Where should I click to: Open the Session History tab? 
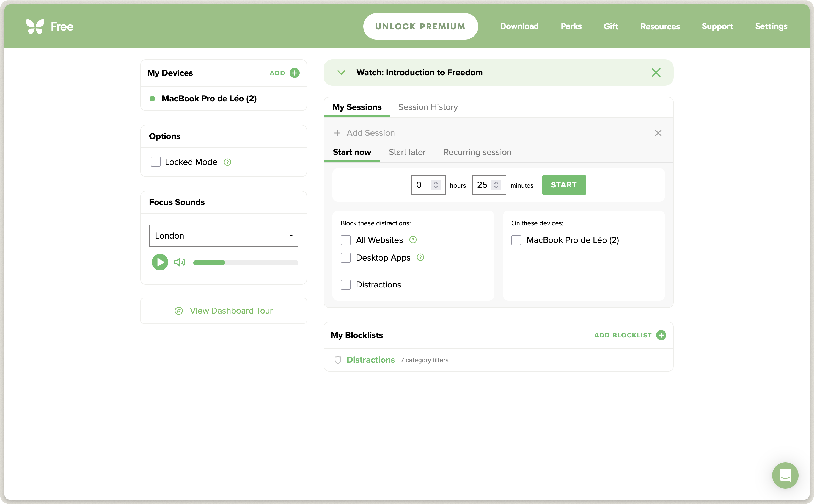tap(428, 107)
